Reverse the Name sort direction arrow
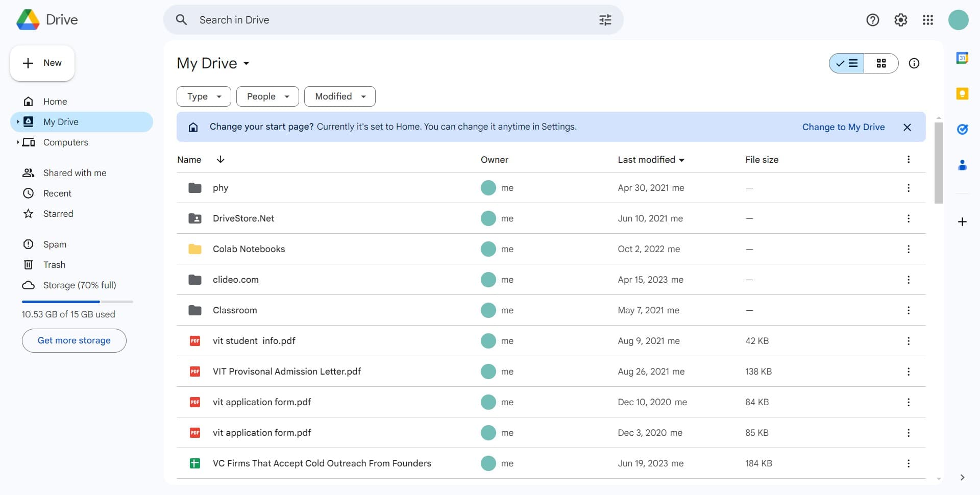This screenshot has height=495, width=980. 220,159
